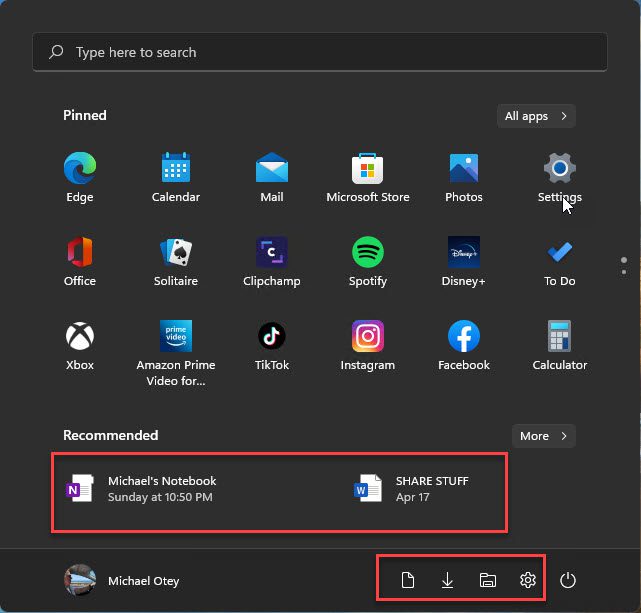Click the search magnifier icon
641x613 pixels.
(x=56, y=52)
